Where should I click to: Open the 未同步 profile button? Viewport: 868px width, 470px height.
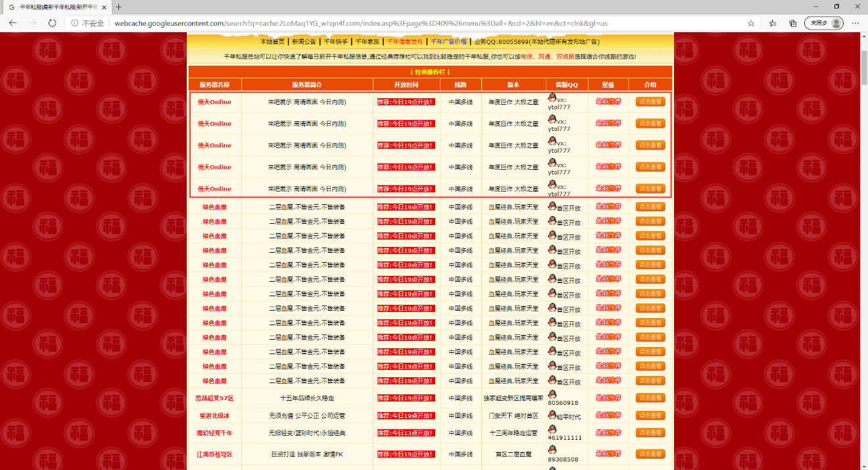[x=823, y=23]
